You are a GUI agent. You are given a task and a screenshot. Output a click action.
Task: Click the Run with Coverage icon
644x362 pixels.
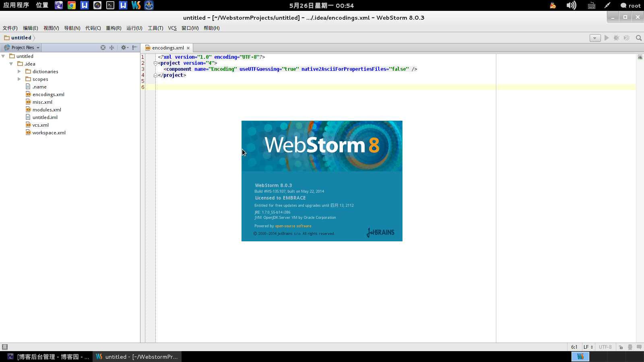[627, 38]
